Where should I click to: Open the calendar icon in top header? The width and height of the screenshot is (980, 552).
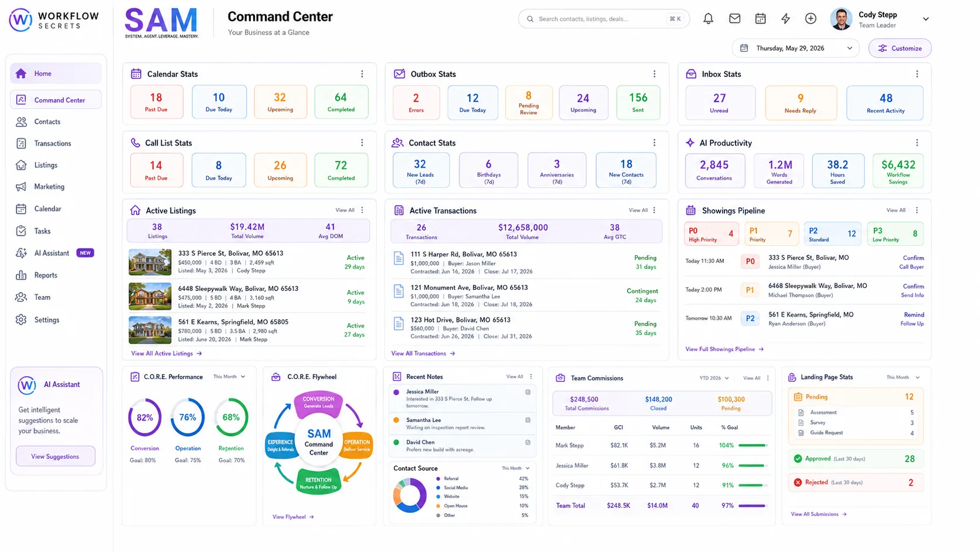[x=760, y=19]
